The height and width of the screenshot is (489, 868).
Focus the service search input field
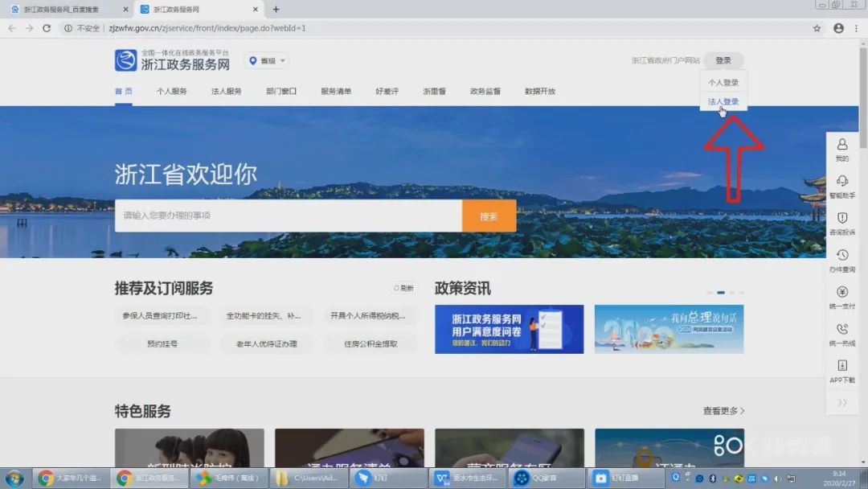tap(289, 216)
